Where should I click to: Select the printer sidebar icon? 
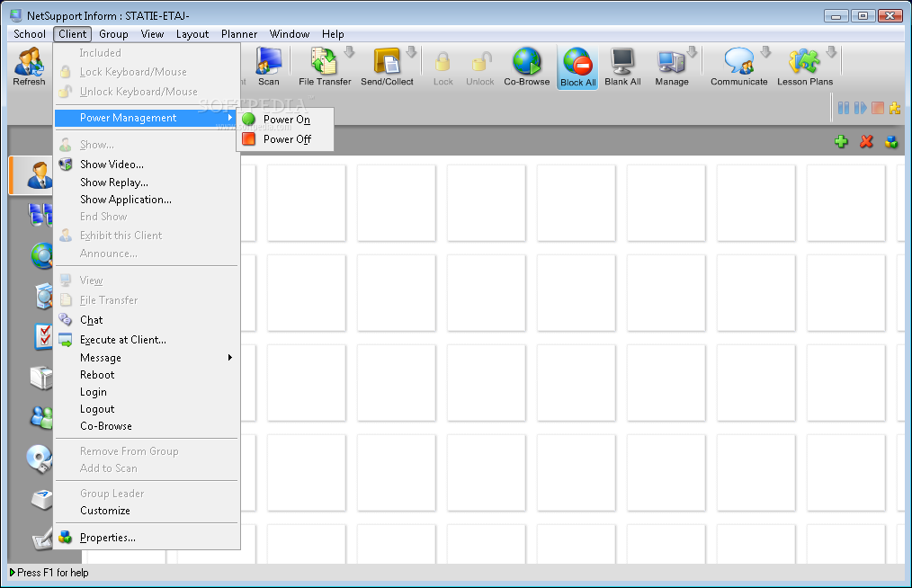41,378
